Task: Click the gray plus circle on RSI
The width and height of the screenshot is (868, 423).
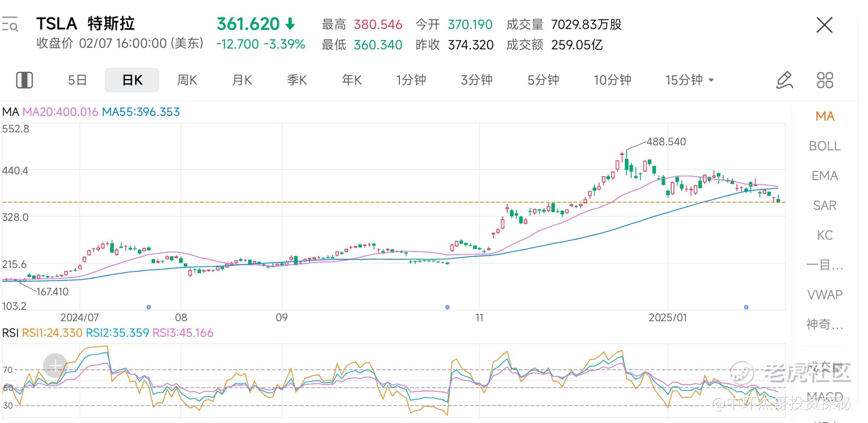Action: pyautogui.click(x=55, y=366)
